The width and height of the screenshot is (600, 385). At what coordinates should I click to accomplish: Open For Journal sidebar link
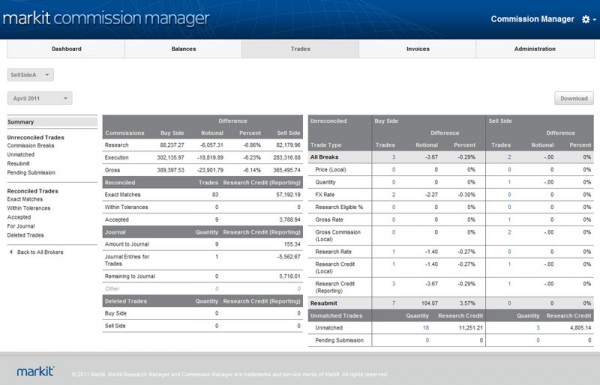pyautogui.click(x=21, y=226)
